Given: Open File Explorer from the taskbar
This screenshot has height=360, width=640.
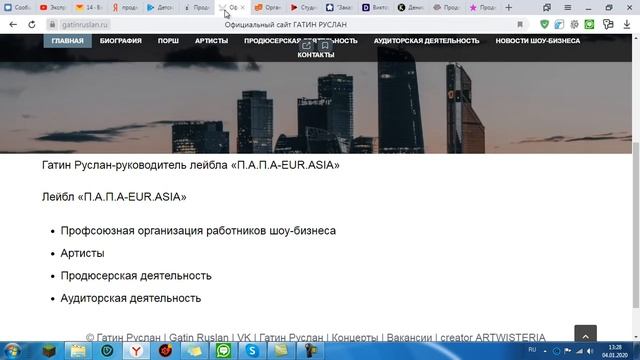Looking at the screenshot, I should 78,351.
